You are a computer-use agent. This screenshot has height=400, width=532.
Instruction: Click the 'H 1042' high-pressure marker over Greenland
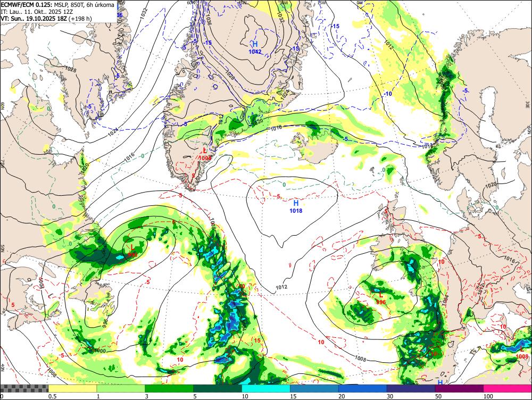pos(255,47)
